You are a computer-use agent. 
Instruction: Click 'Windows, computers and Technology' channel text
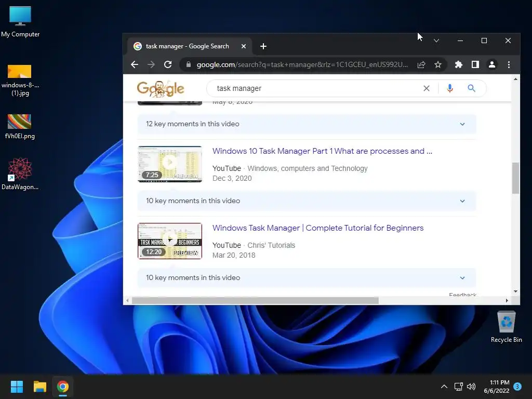[308, 168]
